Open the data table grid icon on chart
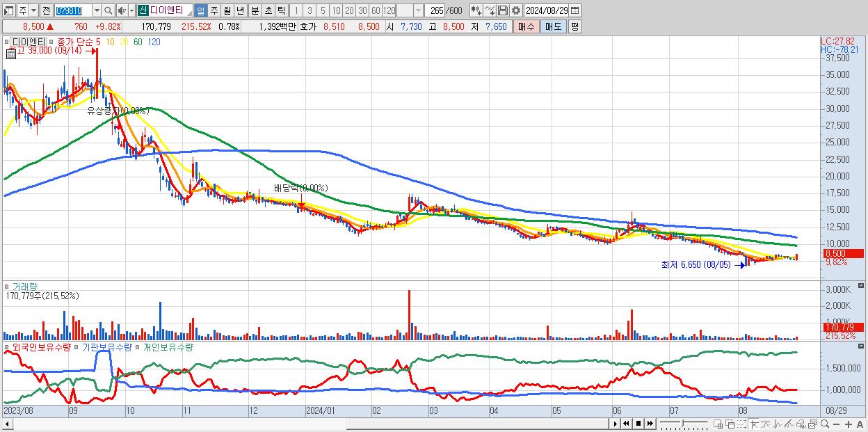Viewport: 868px width, 432px height. tap(10, 52)
